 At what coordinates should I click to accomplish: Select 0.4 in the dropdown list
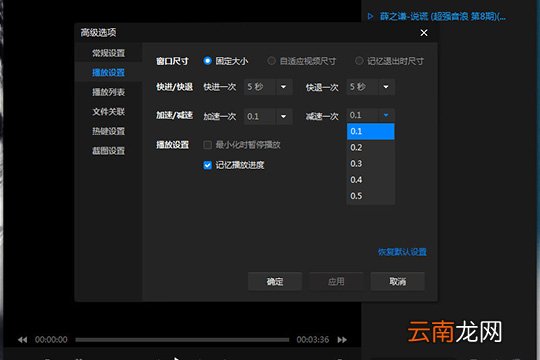click(371, 180)
